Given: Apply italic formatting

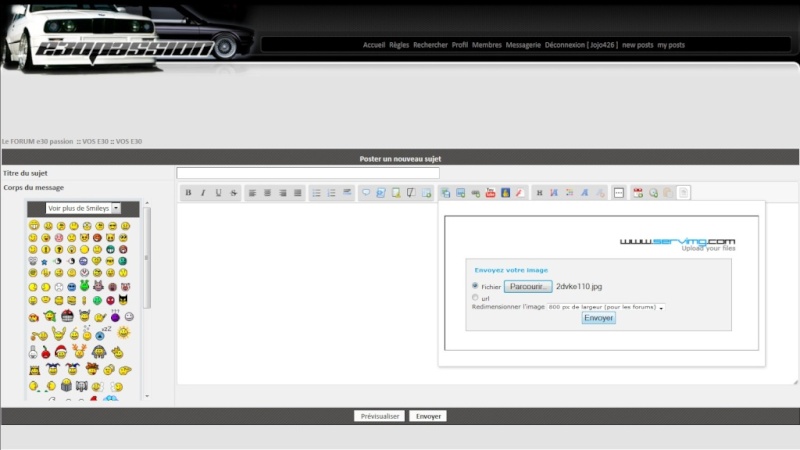Looking at the screenshot, I should click(203, 192).
